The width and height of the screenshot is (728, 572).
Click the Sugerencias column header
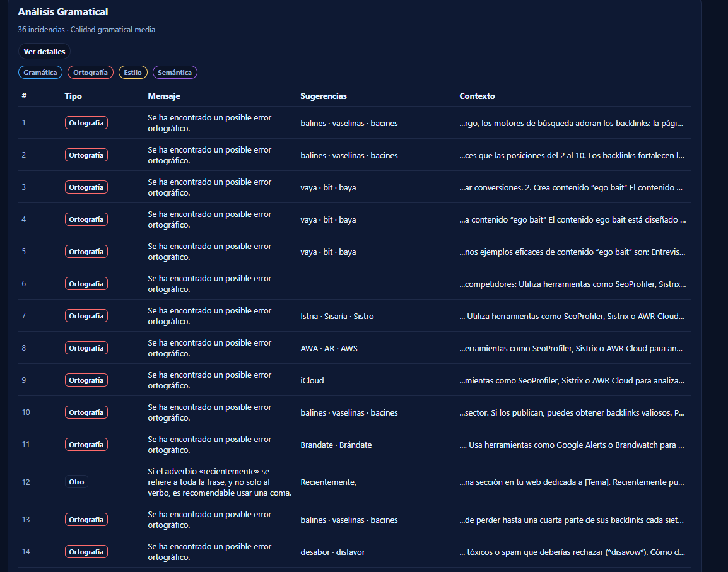324,96
